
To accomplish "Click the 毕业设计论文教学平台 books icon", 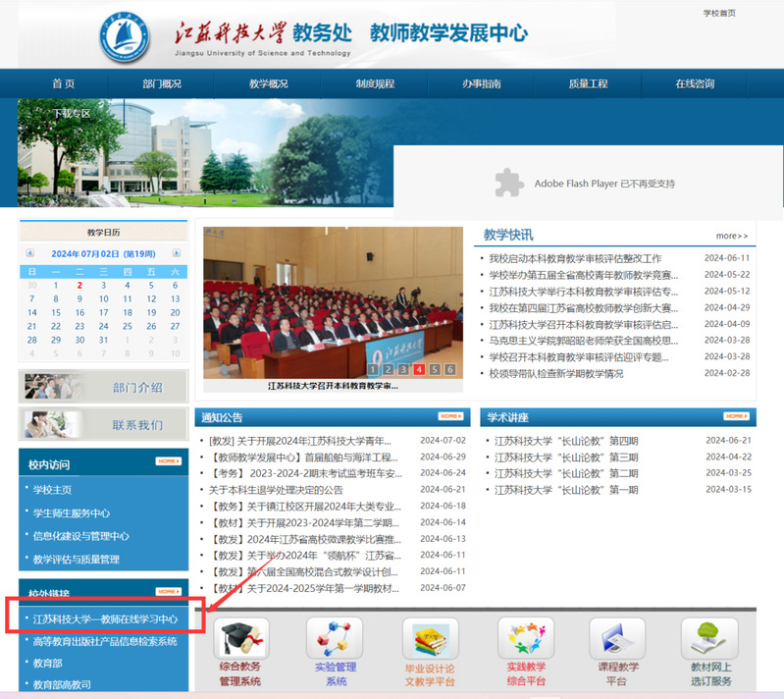I will [430, 640].
